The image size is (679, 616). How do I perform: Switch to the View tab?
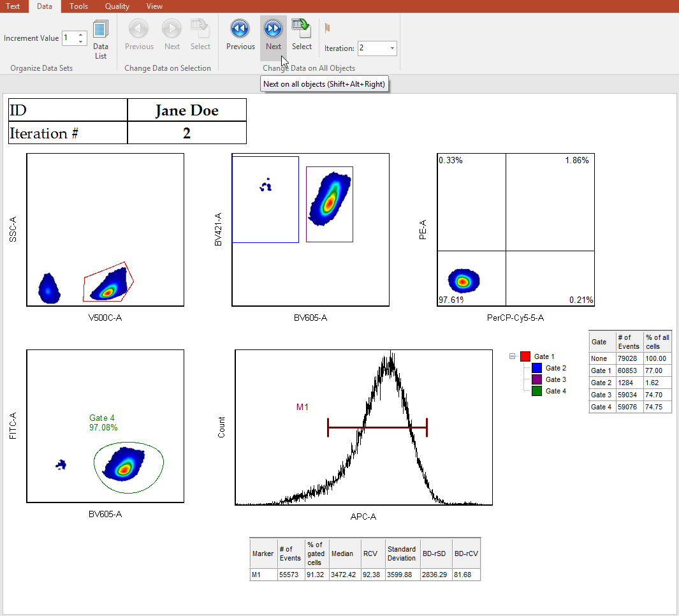pos(154,6)
